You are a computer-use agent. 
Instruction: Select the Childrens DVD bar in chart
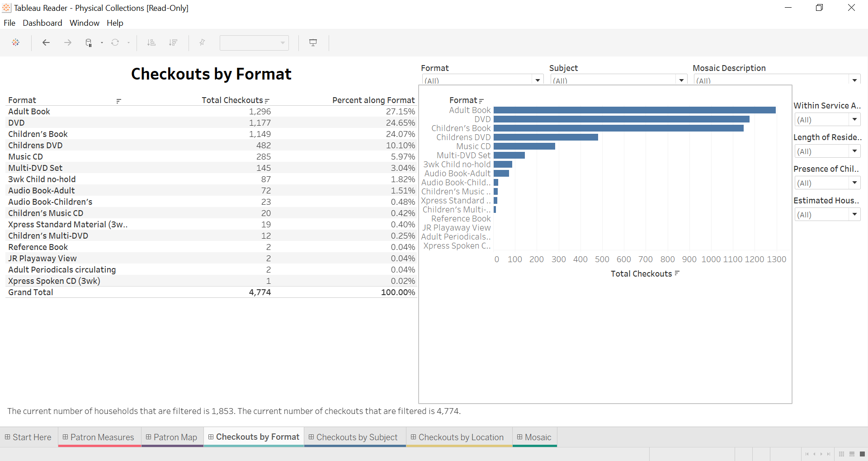click(x=546, y=137)
